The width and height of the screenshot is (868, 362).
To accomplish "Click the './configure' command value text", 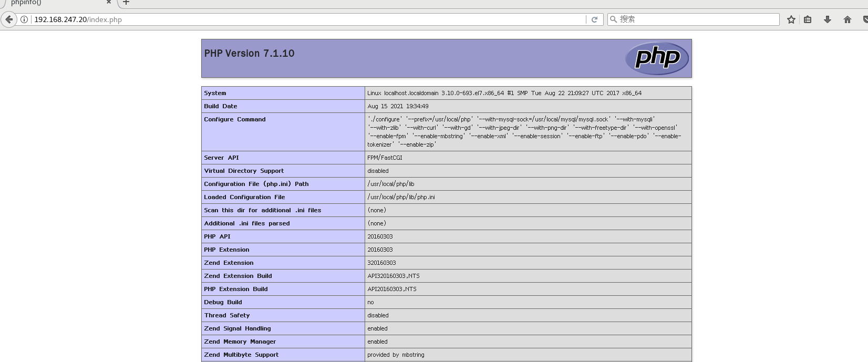I will click(x=524, y=132).
